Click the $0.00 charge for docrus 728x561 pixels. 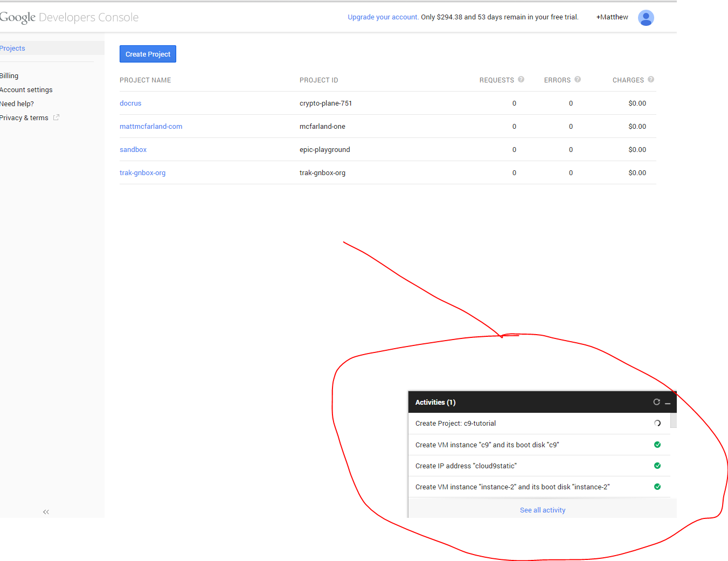point(637,103)
